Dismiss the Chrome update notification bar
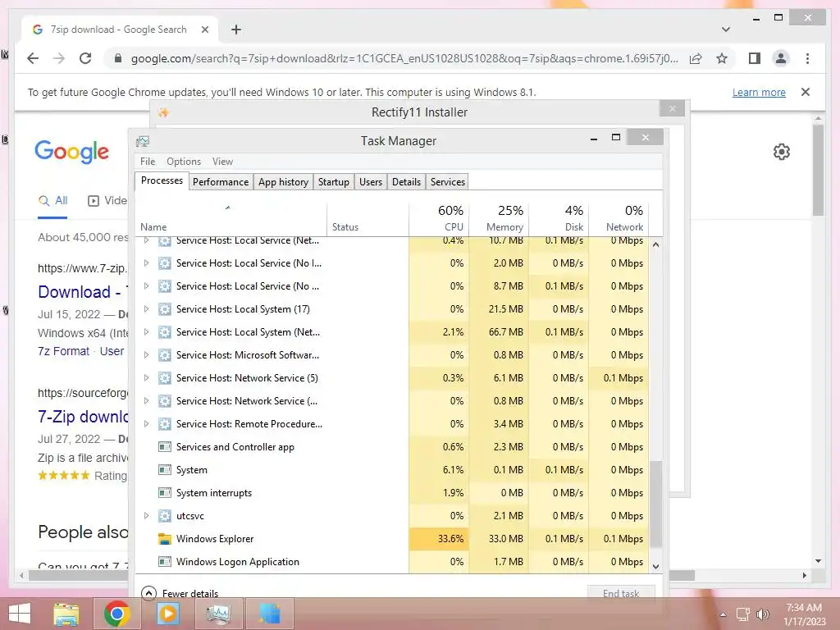The image size is (840, 630). (805, 92)
